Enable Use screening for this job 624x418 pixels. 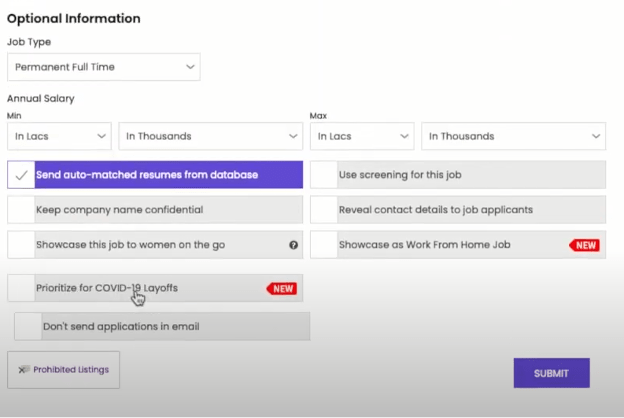324,175
